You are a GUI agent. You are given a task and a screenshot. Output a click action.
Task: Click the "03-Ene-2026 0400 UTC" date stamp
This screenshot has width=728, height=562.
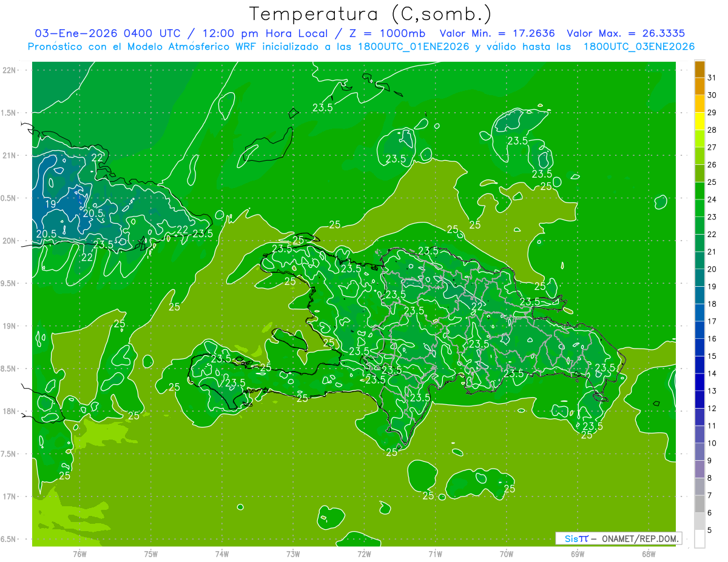pos(107,33)
